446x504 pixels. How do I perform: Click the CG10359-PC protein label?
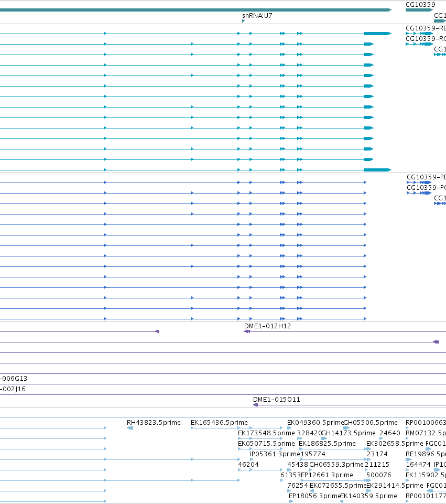pyautogui.click(x=426, y=187)
